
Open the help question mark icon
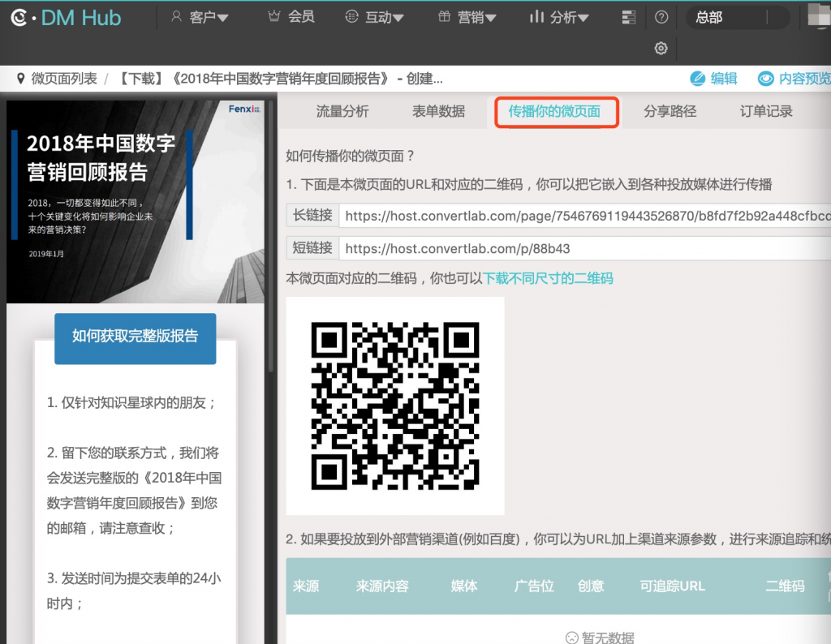pos(661,17)
